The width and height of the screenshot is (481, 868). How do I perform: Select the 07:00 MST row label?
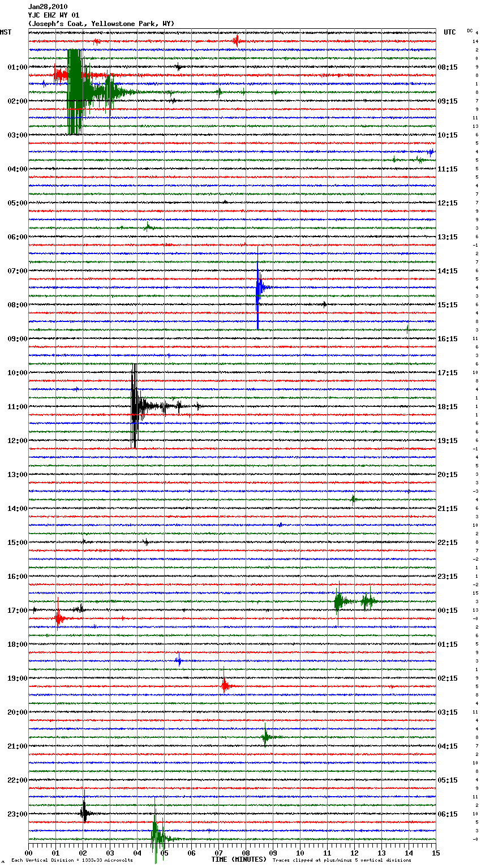[18, 271]
